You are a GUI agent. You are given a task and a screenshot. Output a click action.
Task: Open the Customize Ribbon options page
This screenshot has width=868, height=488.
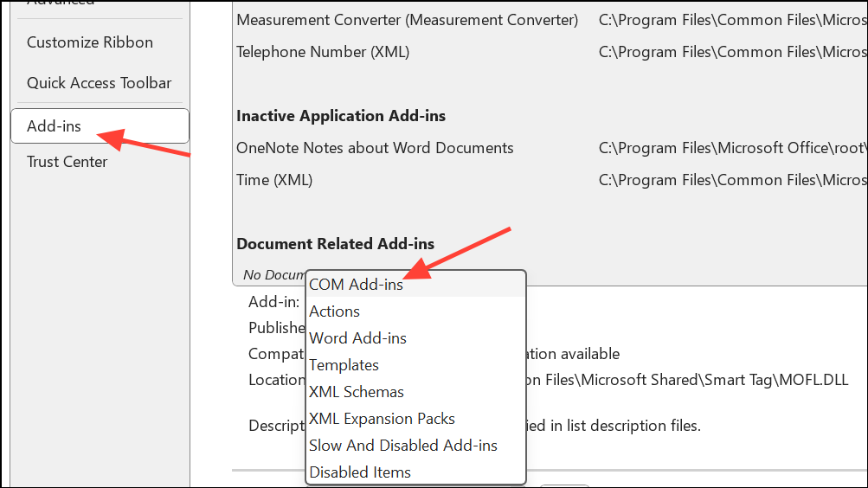click(89, 42)
